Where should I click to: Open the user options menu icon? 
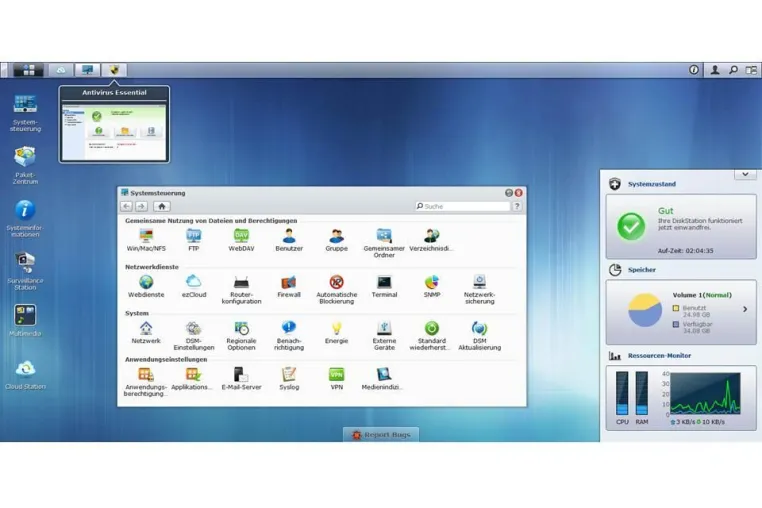pyautogui.click(x=715, y=70)
